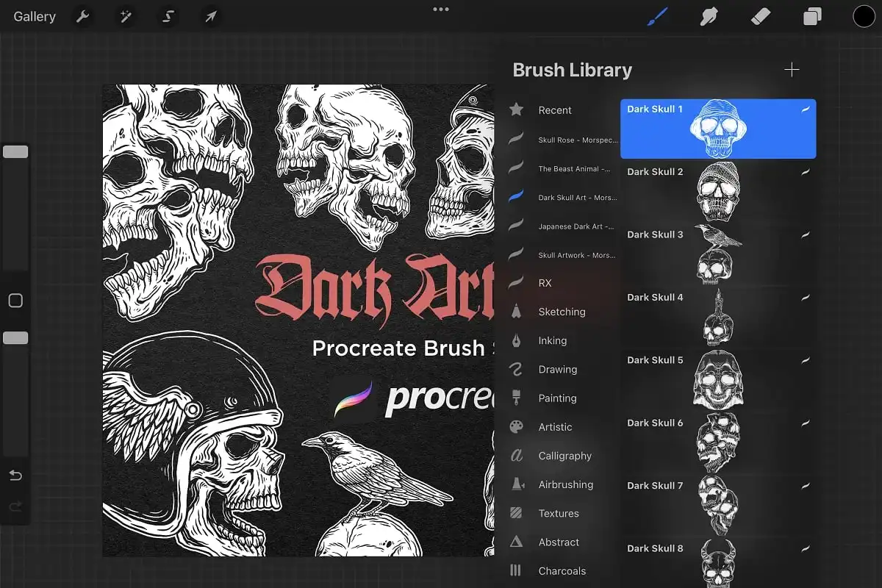The image size is (882, 588).
Task: Click the Artistic palette icon
Action: [517, 426]
